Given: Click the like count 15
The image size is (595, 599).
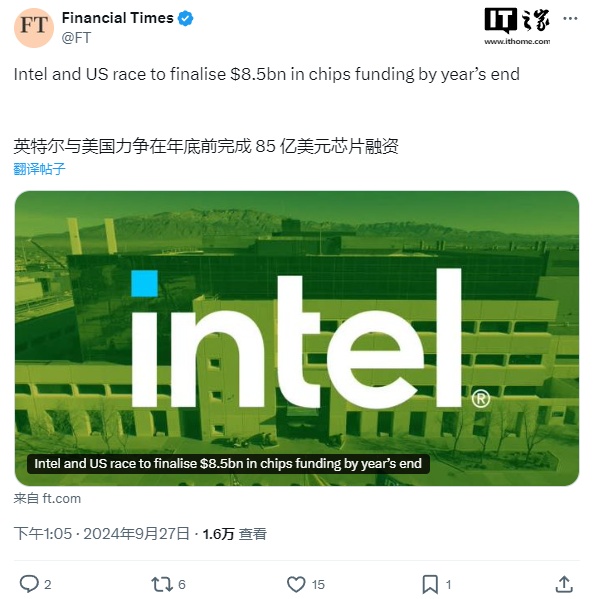Looking at the screenshot, I should pos(318,584).
